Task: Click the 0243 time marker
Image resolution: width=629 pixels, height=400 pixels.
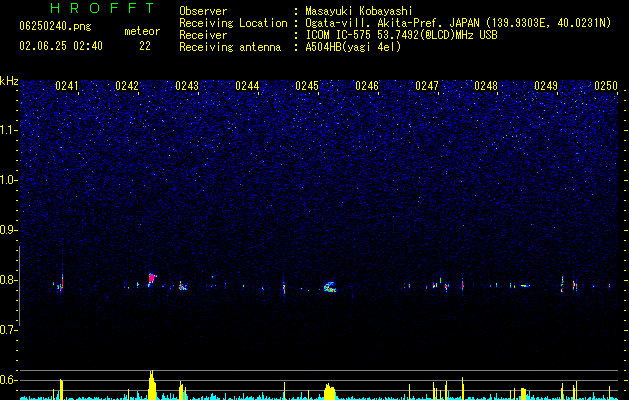Action: pyautogui.click(x=187, y=86)
